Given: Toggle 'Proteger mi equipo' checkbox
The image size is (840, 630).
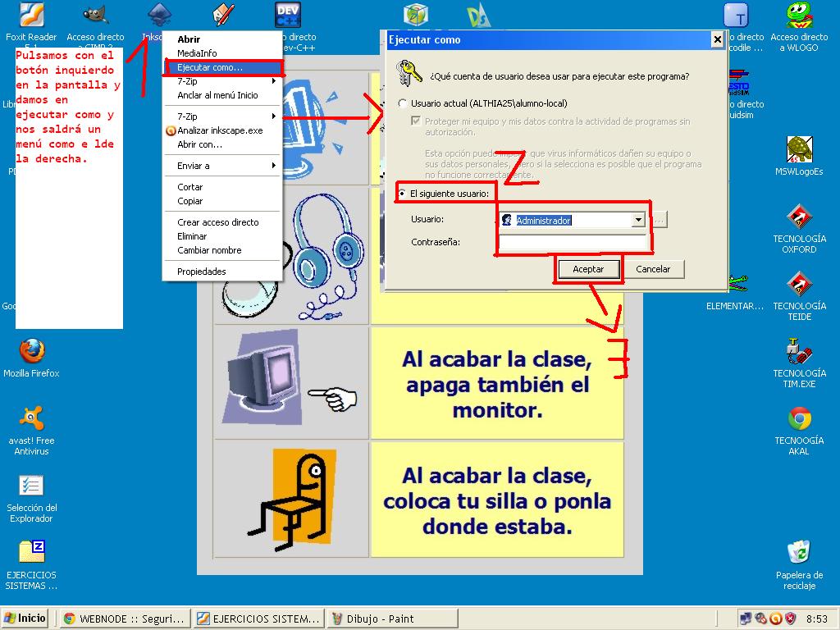Looking at the screenshot, I should [417, 121].
